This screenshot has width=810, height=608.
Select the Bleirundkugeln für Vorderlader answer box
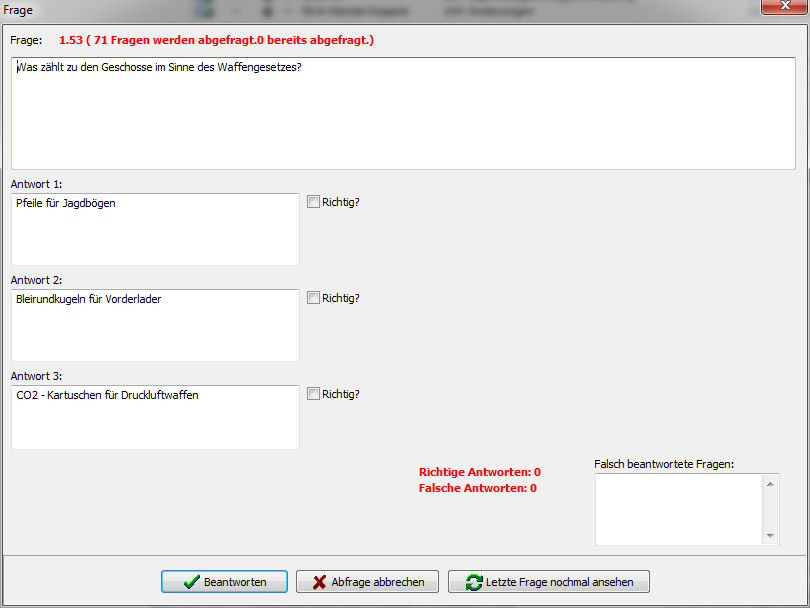[x=155, y=325]
